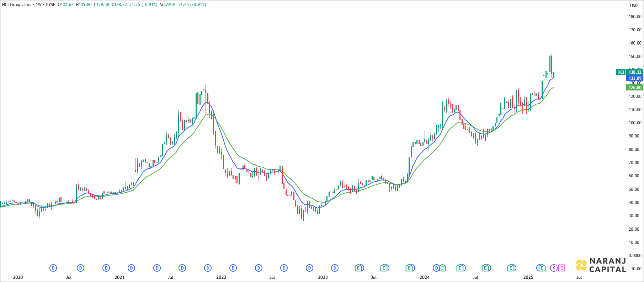
Task: Open the May 2024 earnings marker
Action: point(460,268)
